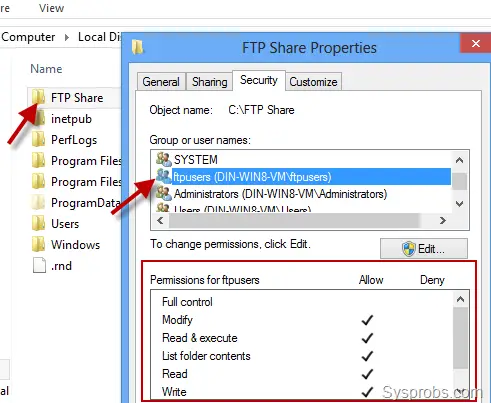Select the PerfLogs folder icon

pos(38,139)
